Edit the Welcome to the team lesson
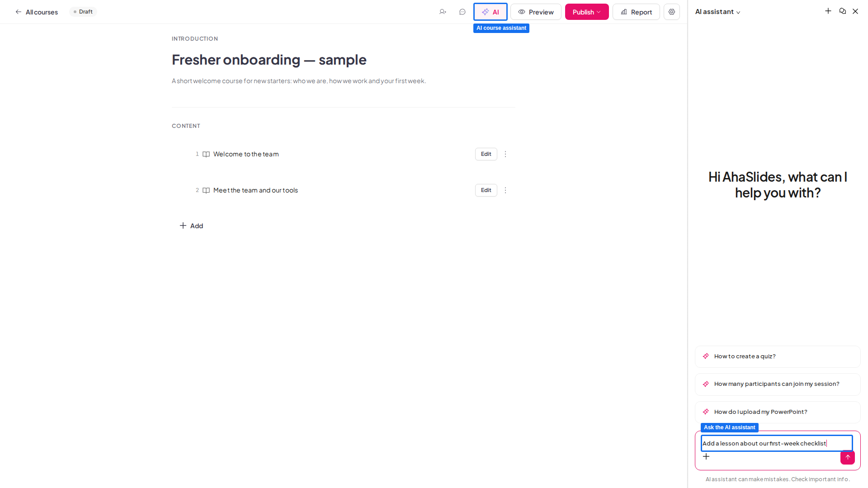Image resolution: width=868 pixels, height=488 pixels. coord(486,154)
